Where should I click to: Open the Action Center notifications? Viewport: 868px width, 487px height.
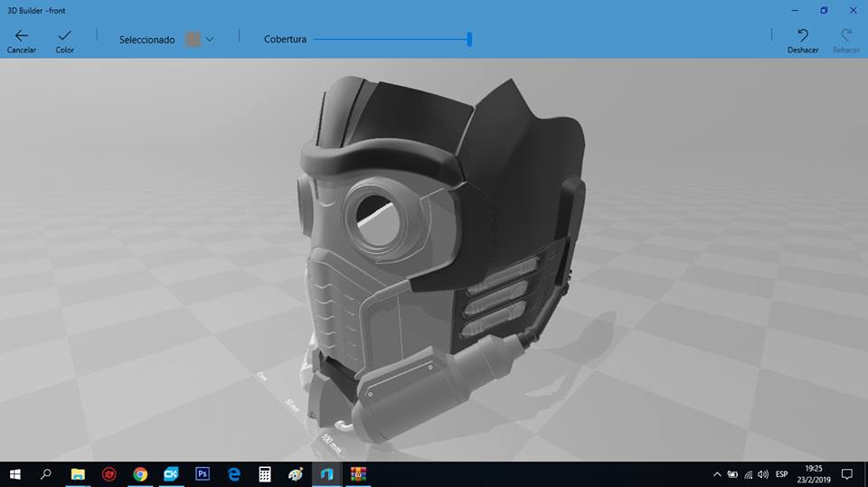click(x=847, y=474)
